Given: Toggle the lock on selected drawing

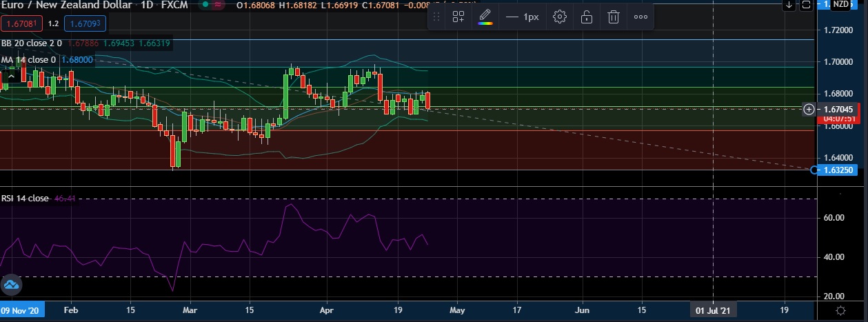Looking at the screenshot, I should click(x=587, y=17).
